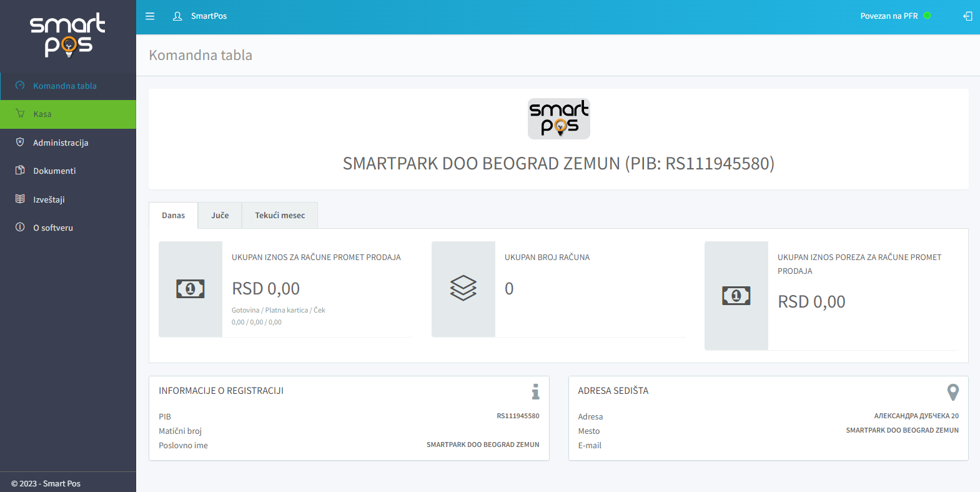Expand the Dokumenti menu
The image size is (980, 492).
tap(68, 171)
